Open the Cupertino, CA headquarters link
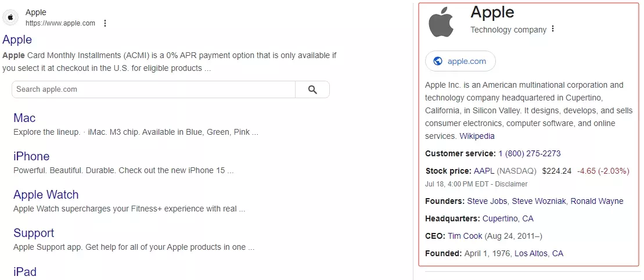 [x=508, y=218]
